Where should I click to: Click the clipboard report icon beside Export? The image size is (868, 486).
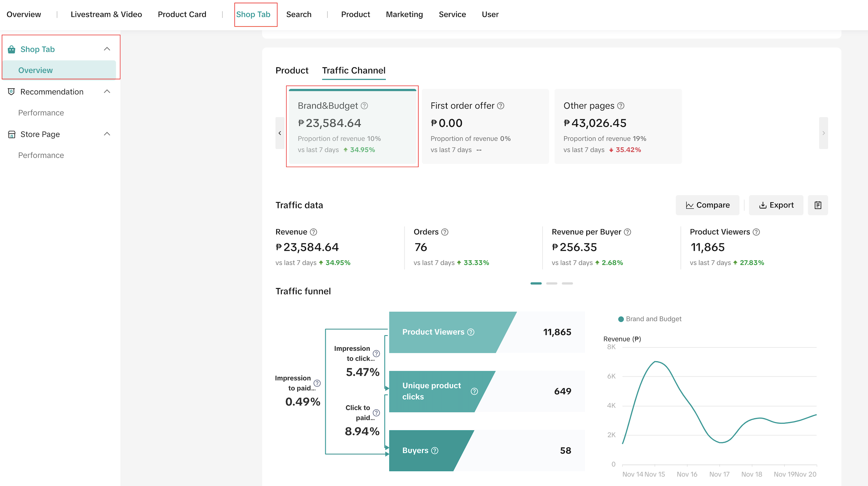[x=818, y=205]
